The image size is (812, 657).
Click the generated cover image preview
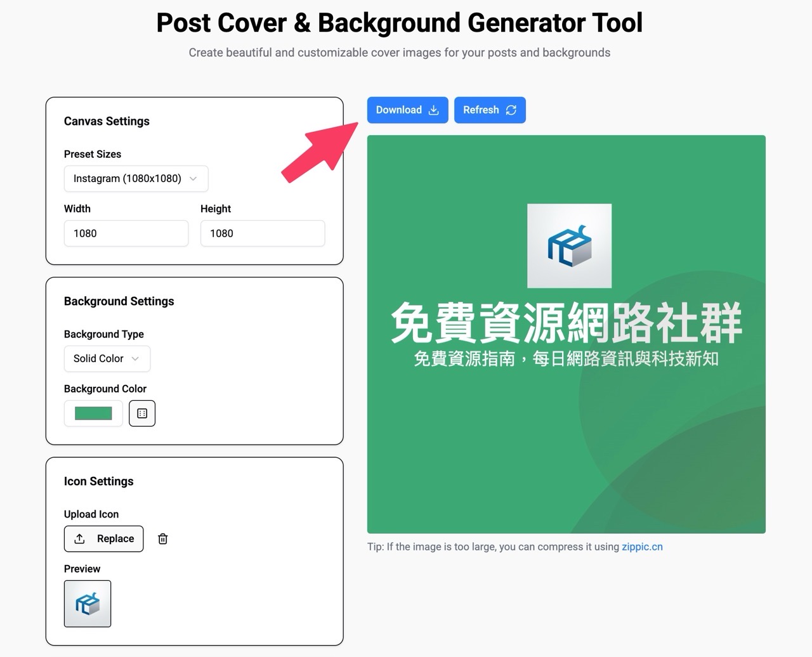pyautogui.click(x=566, y=334)
